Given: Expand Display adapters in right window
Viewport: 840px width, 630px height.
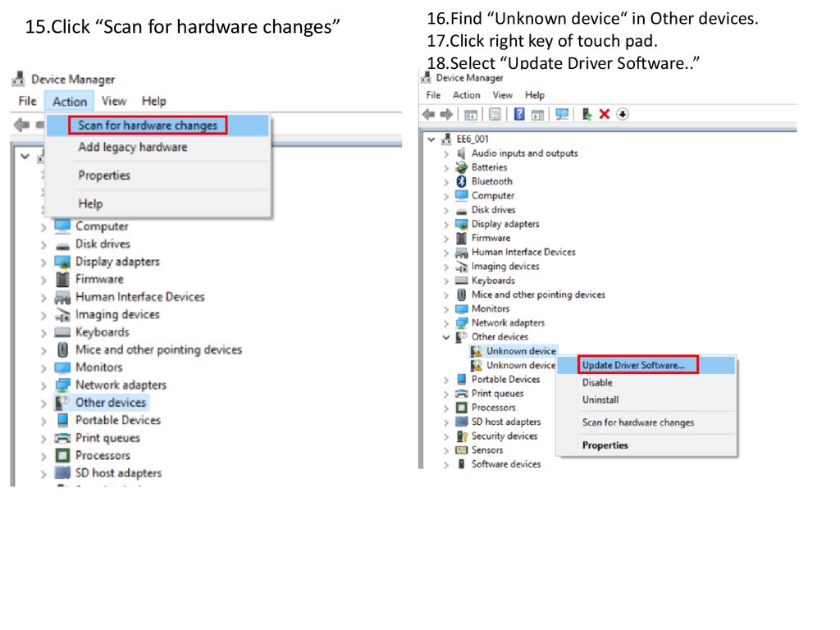Looking at the screenshot, I should pos(446,225).
